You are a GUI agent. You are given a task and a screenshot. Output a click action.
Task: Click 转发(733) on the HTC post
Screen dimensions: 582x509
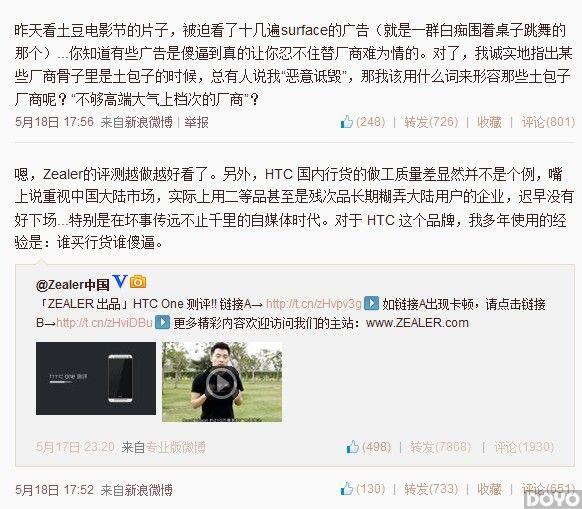[431, 489]
